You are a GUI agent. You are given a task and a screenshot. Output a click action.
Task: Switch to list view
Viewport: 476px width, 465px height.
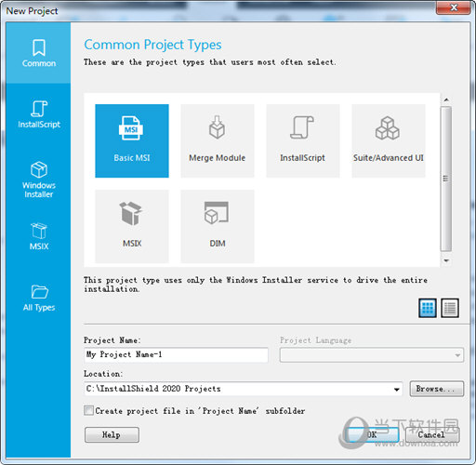[x=450, y=308]
